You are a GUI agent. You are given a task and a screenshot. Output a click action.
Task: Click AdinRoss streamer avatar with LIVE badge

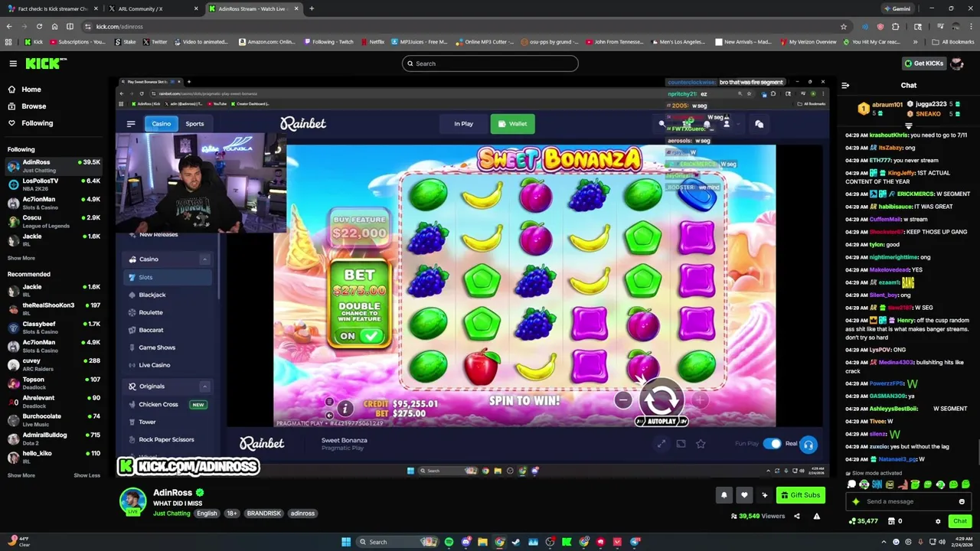click(x=132, y=501)
